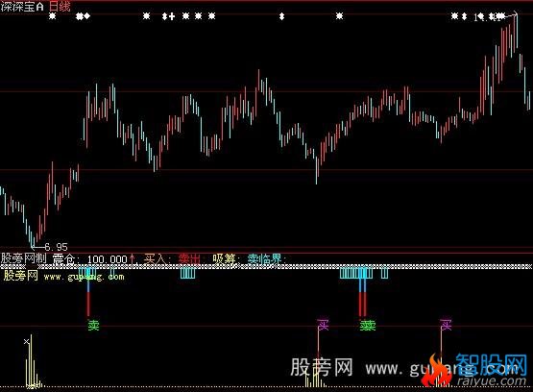Click the dotted divider between chart panes
533x392 pixels.
[x=267, y=267]
